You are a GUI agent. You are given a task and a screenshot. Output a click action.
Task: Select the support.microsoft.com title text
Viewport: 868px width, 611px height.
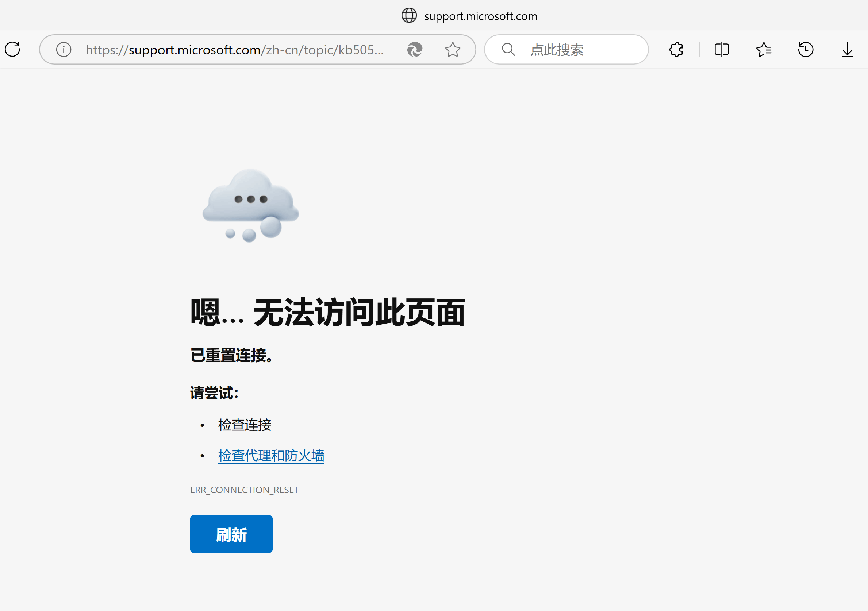pyautogui.click(x=480, y=16)
